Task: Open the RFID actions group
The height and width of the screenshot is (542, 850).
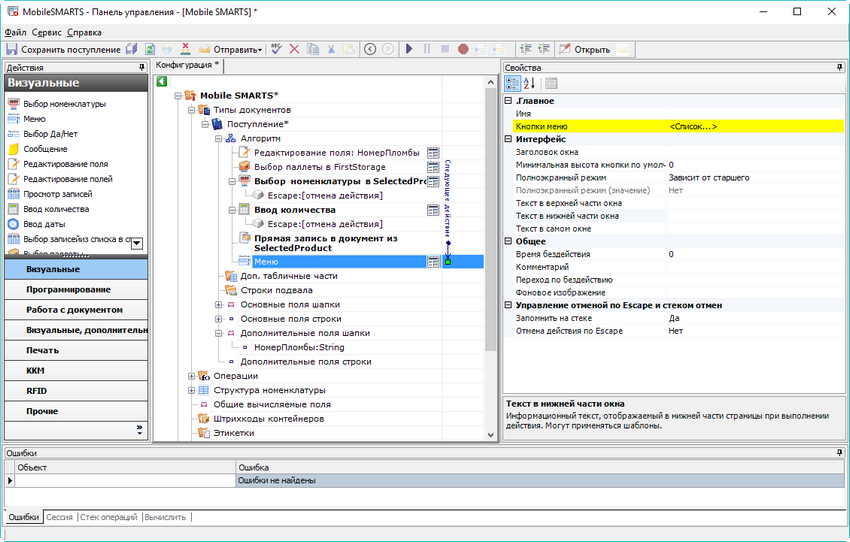Action: (x=76, y=391)
